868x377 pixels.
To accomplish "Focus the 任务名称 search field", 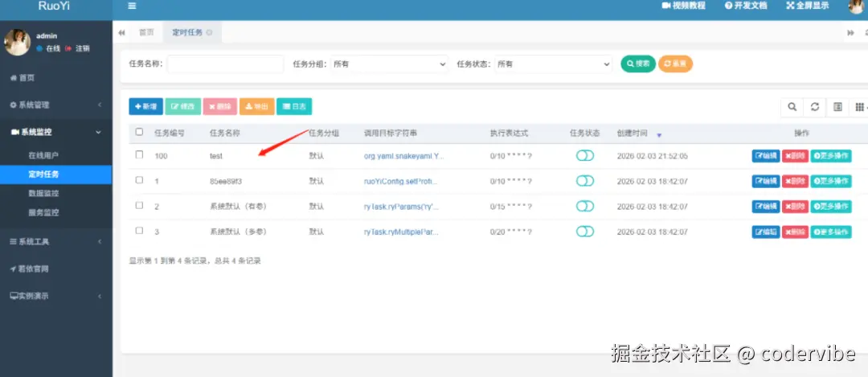I will (225, 64).
